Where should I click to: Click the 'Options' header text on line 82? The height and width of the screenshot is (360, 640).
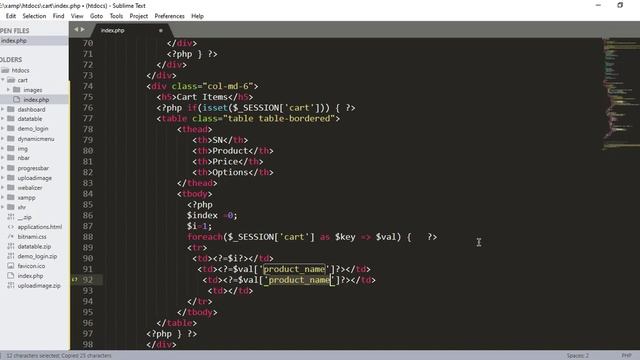click(x=231, y=172)
